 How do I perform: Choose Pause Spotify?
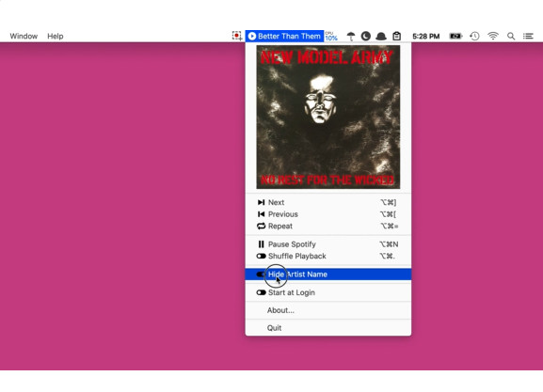(327, 244)
